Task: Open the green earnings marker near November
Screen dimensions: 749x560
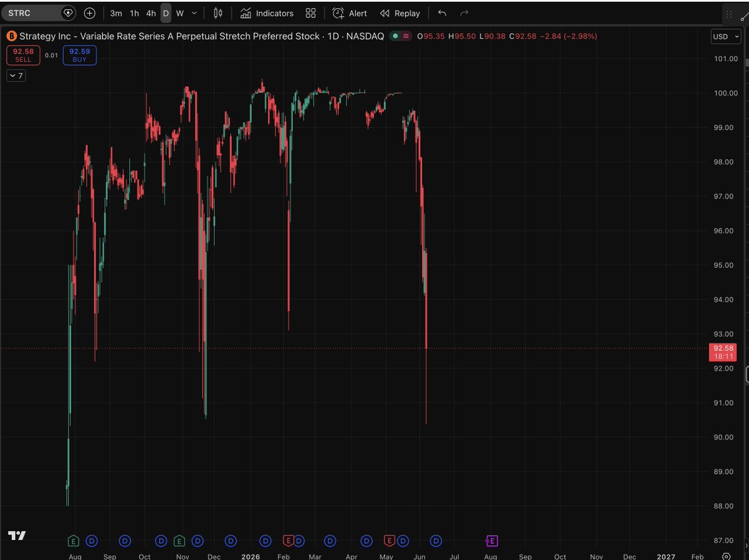Action: point(180,540)
